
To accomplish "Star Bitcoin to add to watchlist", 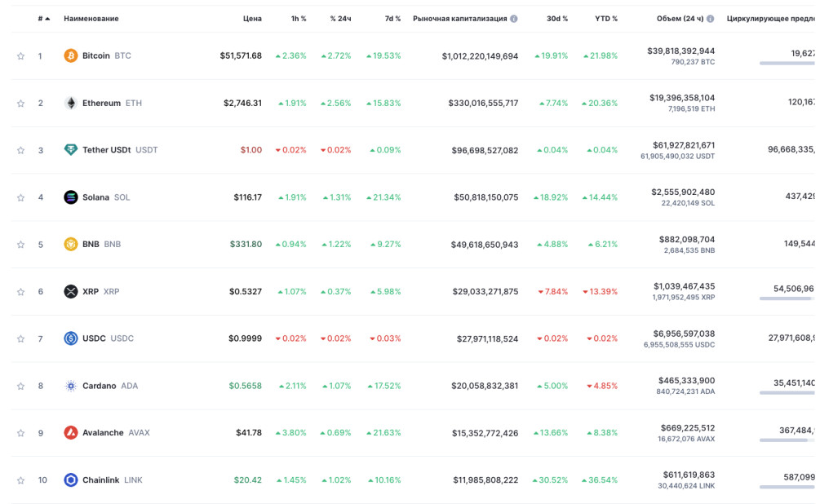I will 20,56.
